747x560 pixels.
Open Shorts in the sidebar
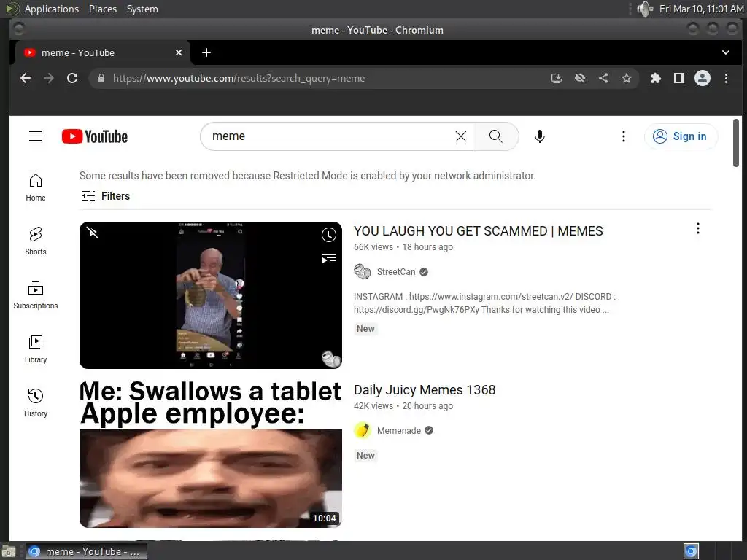pos(36,241)
